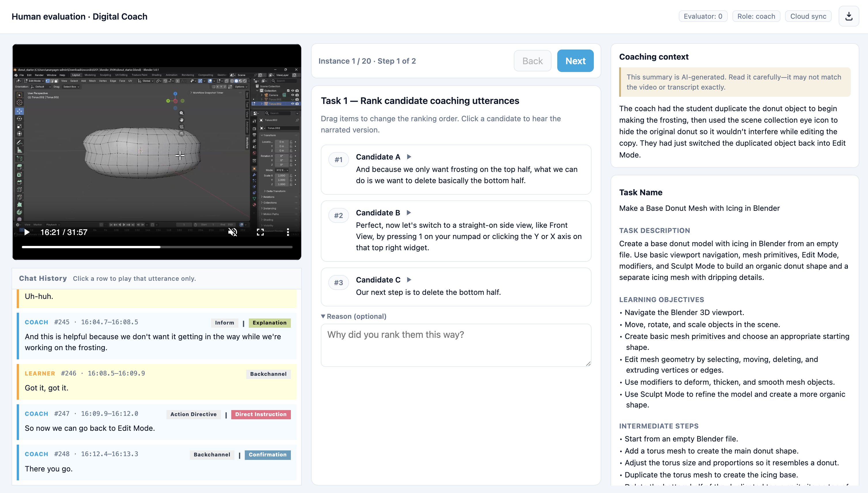Open the video's three-dot options menu
Screen dimensions: 868x493
[x=288, y=232]
